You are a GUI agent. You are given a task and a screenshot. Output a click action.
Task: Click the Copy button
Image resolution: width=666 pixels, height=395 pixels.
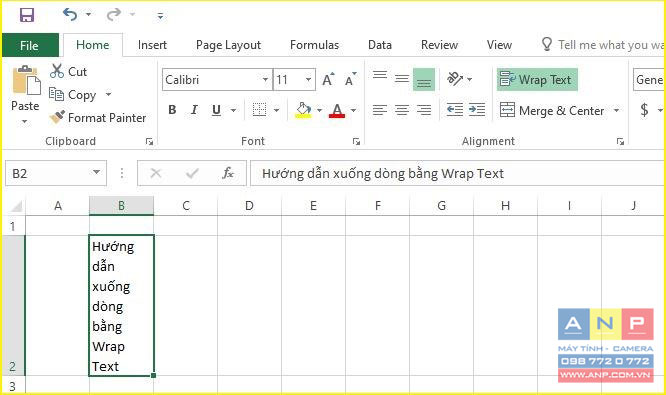[72, 94]
